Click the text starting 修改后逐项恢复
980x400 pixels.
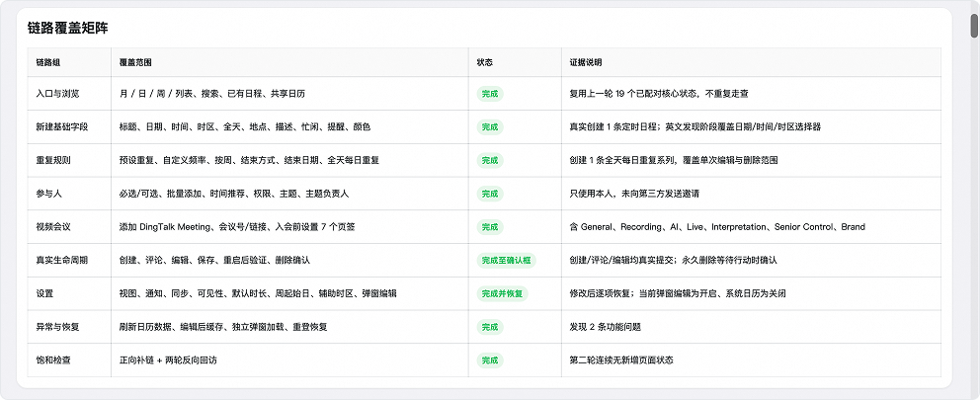(678, 293)
